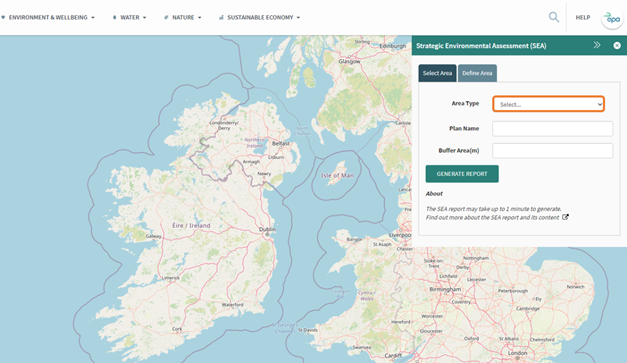Viewport: 627px width, 363px height.
Task: Switch to the Define Area tab
Action: point(477,73)
